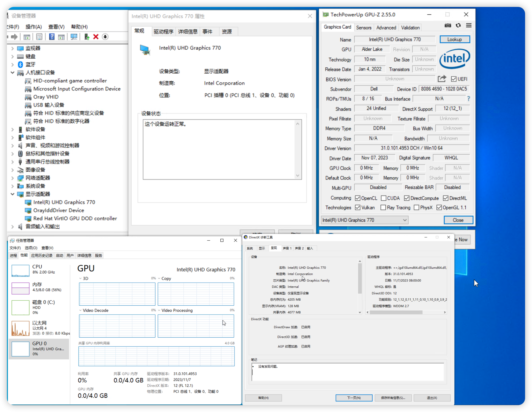Collapse 显示适配器 tree node
Viewport: 532px width, 412px height.
pyautogui.click(x=13, y=194)
